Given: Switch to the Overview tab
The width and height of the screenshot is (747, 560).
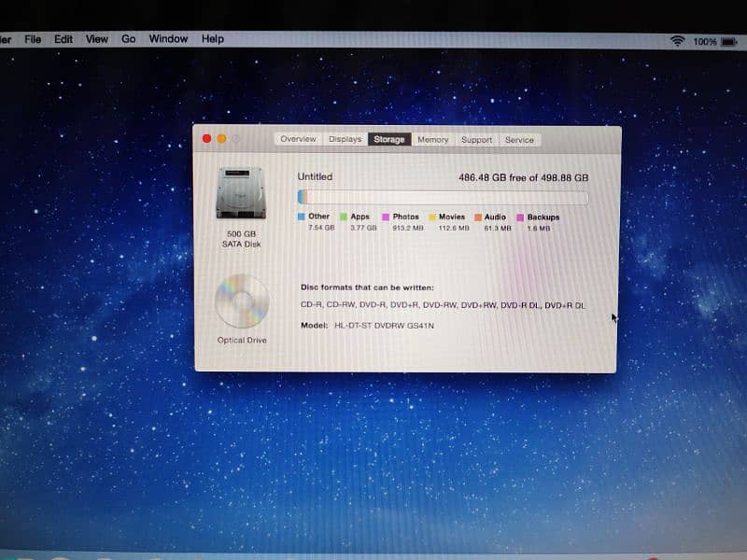Looking at the screenshot, I should [x=298, y=139].
